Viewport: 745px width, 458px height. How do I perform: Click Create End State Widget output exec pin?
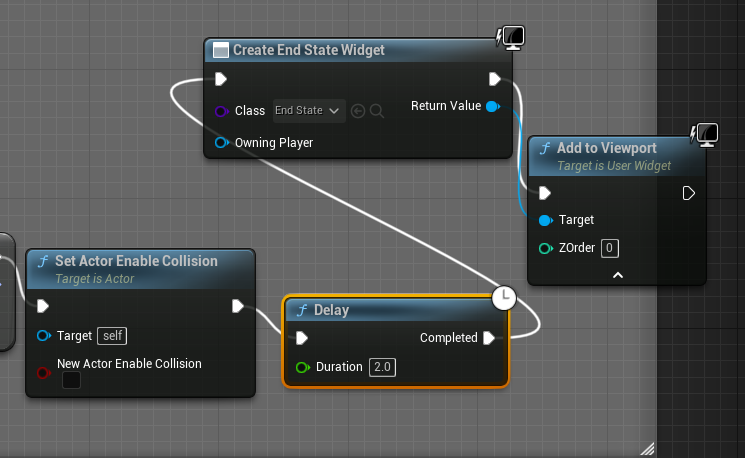(495, 79)
